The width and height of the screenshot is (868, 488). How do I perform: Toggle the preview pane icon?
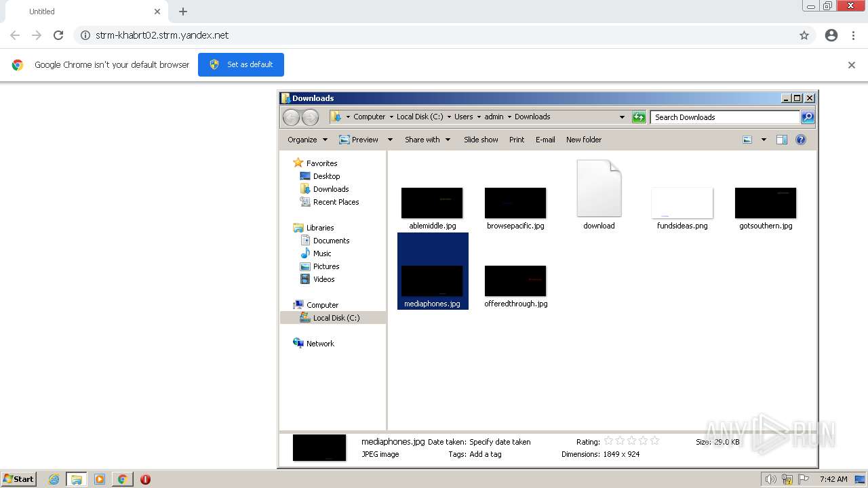782,140
